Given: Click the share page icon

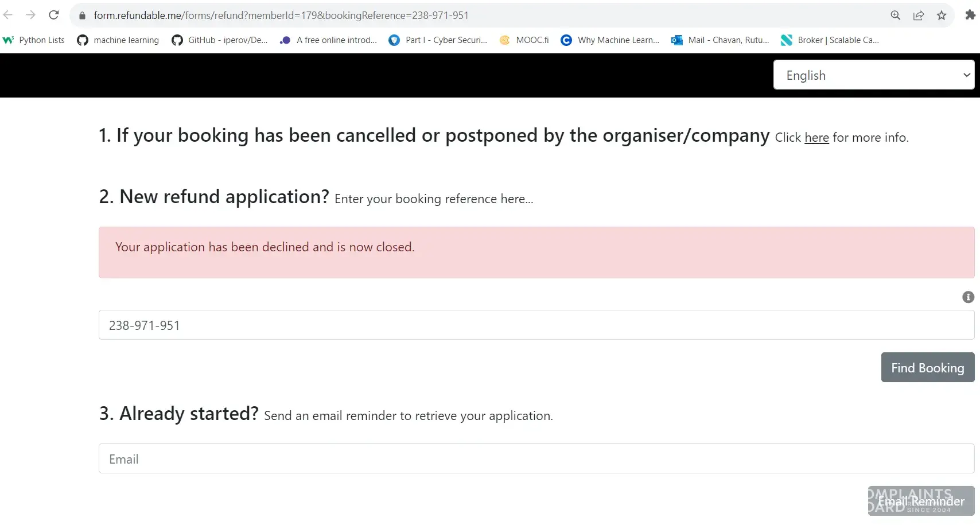Looking at the screenshot, I should pos(919,15).
